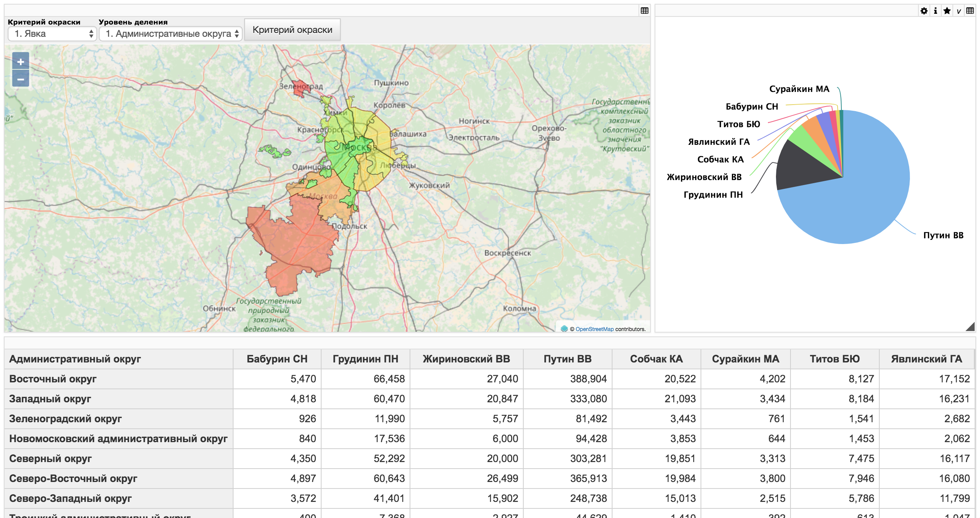Sort by Грудинин ПН column header
Image resolution: width=980 pixels, height=518 pixels.
(x=366, y=359)
